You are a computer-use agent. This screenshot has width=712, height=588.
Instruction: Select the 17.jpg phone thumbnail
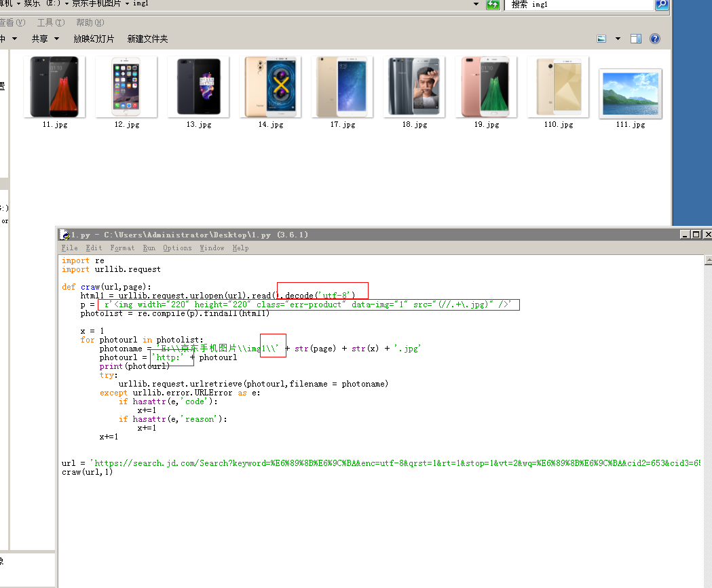342,87
